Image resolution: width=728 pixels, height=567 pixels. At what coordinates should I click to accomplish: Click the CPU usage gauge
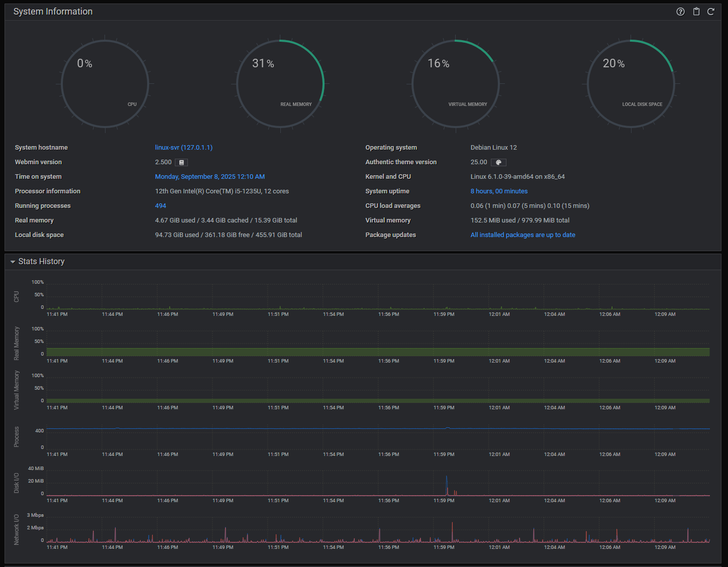click(x=105, y=84)
